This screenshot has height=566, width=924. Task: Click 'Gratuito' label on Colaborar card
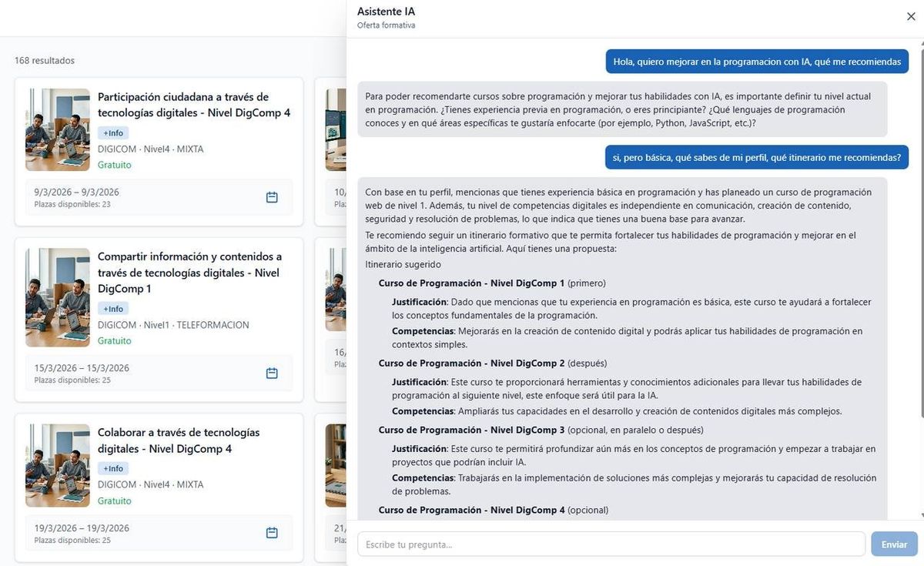(115, 501)
